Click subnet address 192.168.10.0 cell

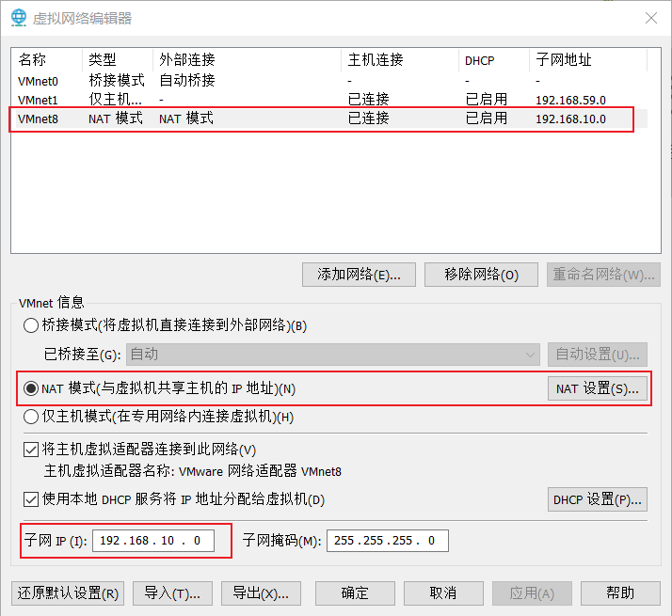[571, 119]
